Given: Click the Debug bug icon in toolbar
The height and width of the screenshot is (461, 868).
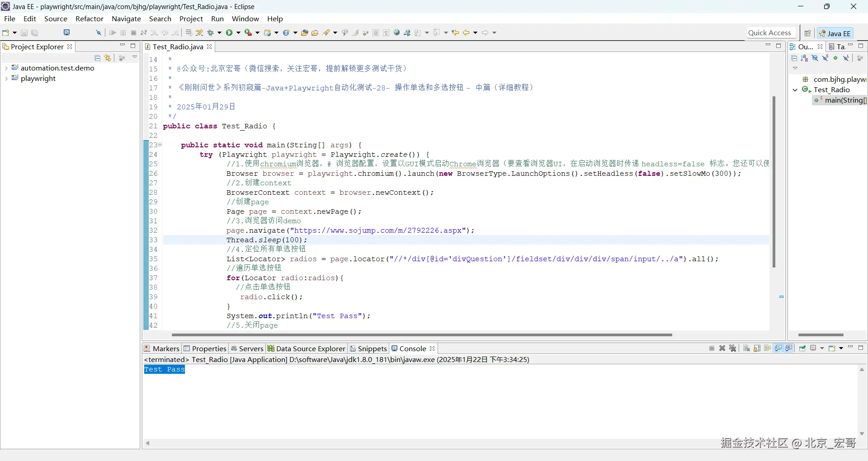Looking at the screenshot, I should pyautogui.click(x=210, y=33).
